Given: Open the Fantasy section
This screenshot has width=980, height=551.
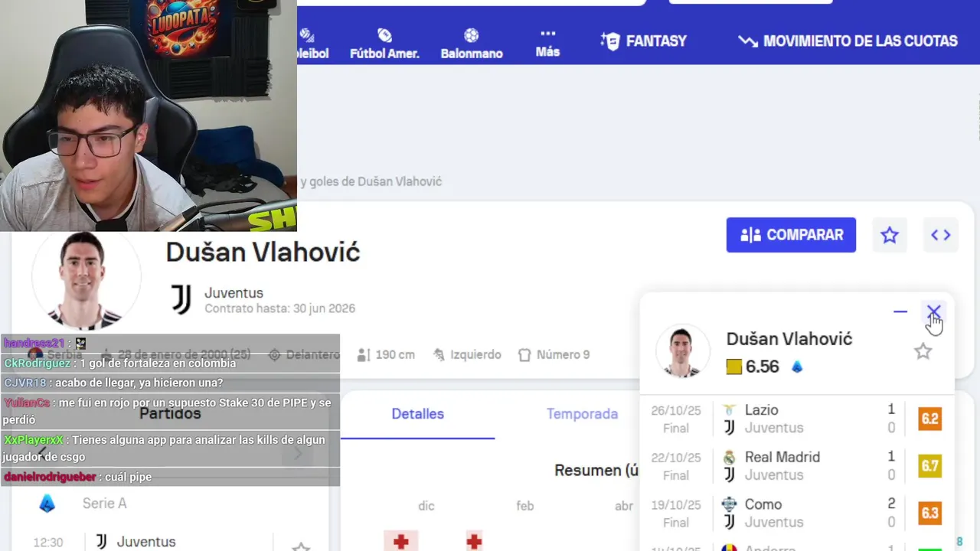Looking at the screenshot, I should (x=644, y=41).
